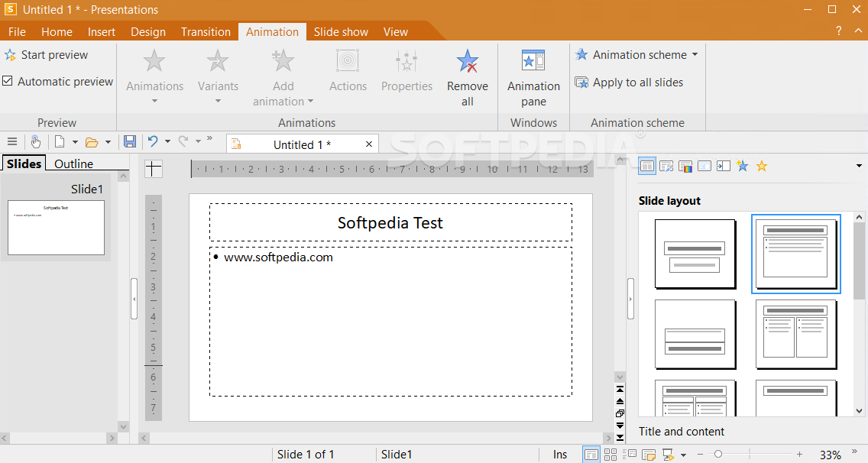Open the Open-file dropdown arrow
The width and height of the screenshot is (868, 463).
tap(108, 142)
